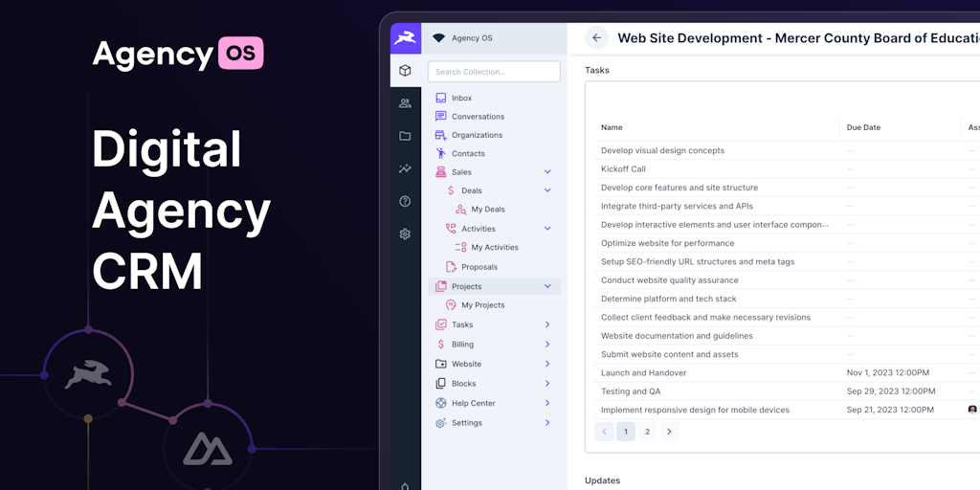Image resolution: width=980 pixels, height=490 pixels.
Task: Open the Testing and QA task
Action: click(x=631, y=391)
